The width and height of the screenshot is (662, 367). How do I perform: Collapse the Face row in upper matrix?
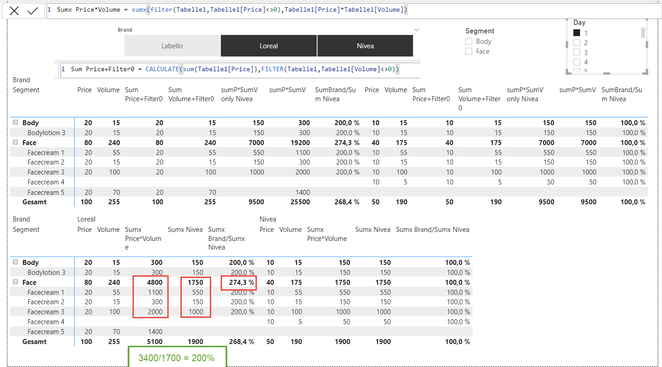(15, 142)
